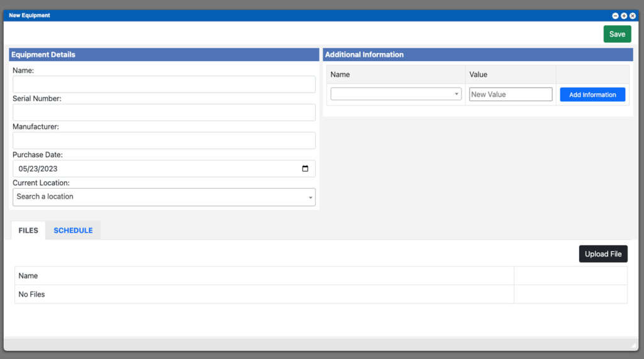Image resolution: width=644 pixels, height=359 pixels.
Task: Focus the Serial Number input field
Action: 164,112
